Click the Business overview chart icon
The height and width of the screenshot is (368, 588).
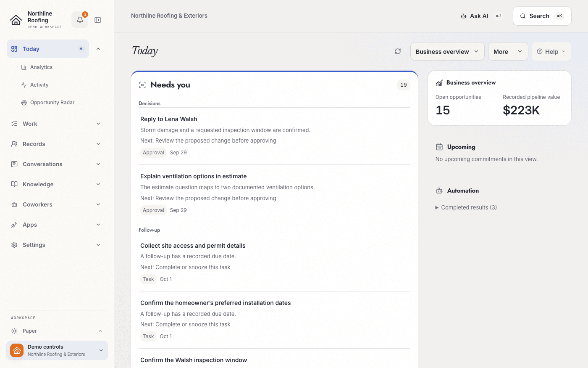point(439,83)
